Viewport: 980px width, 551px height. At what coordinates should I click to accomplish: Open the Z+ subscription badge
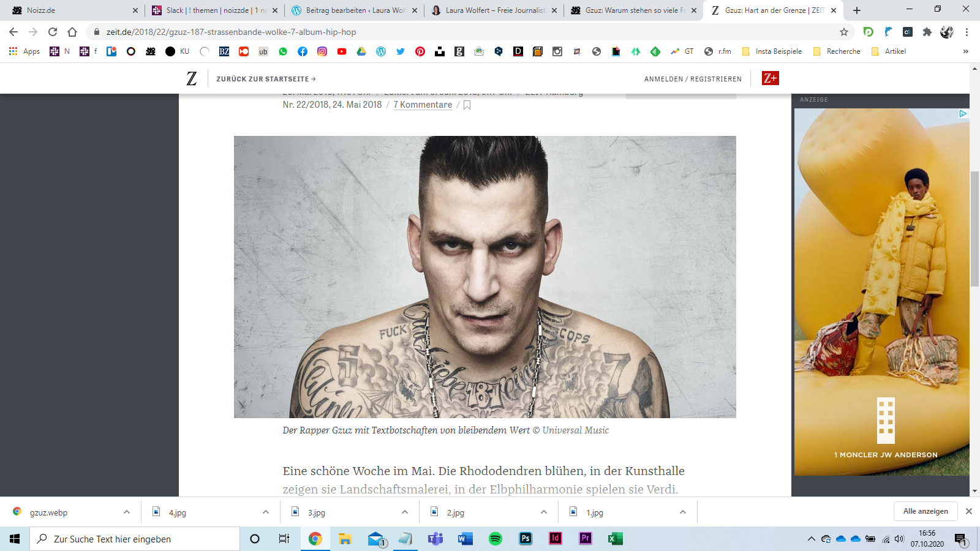click(770, 78)
